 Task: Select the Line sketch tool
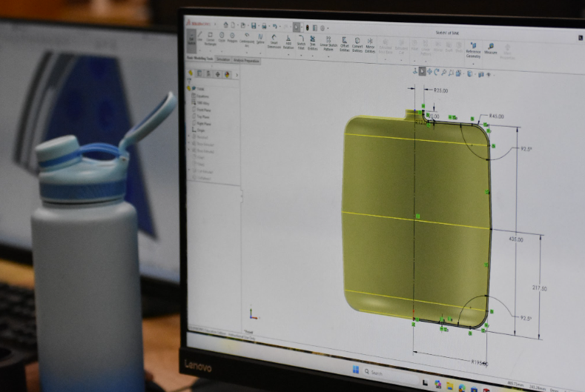coord(200,36)
